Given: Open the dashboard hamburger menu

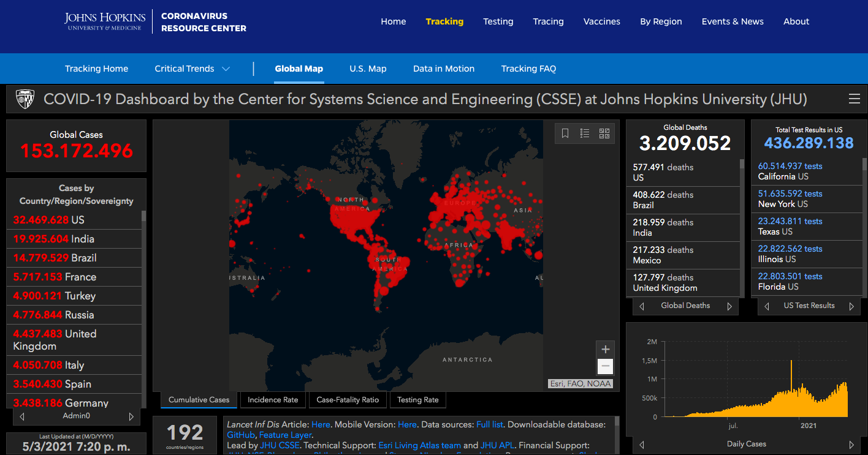Looking at the screenshot, I should 855,99.
